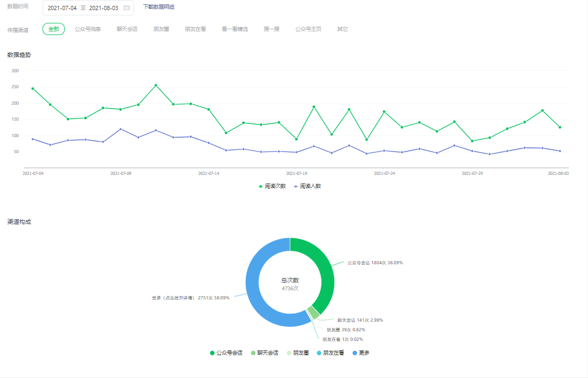Toggle 更多 legend item below donut
This screenshot has height=378, width=588.
click(x=361, y=352)
